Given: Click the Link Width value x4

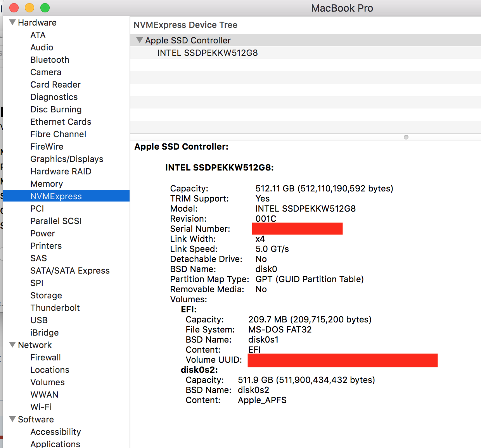Looking at the screenshot, I should tap(260, 239).
